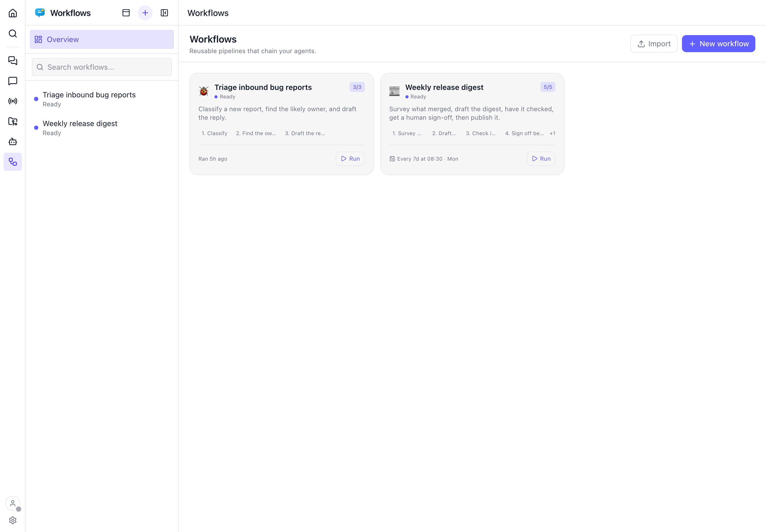This screenshot has height=532, width=766.
Task: Toggle the panel layout icon in the header
Action: point(126,13)
